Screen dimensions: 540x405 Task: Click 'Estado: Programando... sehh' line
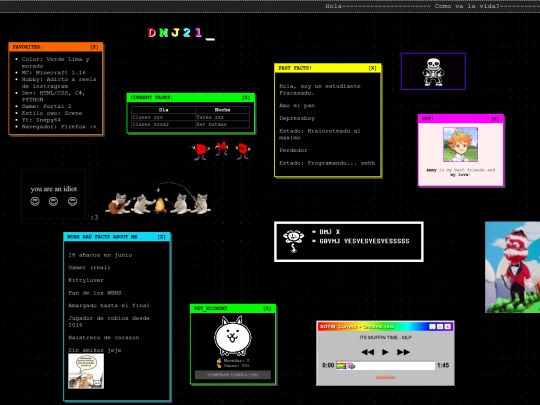click(x=327, y=163)
